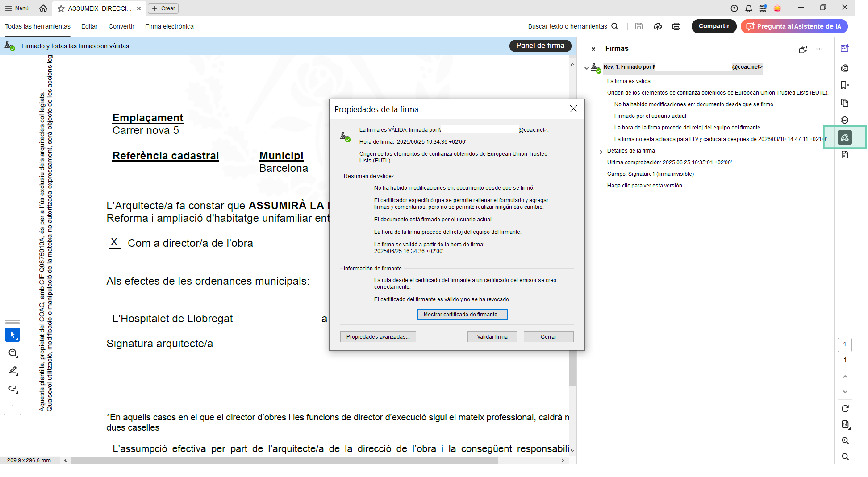Click the zoom in magnifier icon
This screenshot has height=477, width=868.
(x=845, y=440)
